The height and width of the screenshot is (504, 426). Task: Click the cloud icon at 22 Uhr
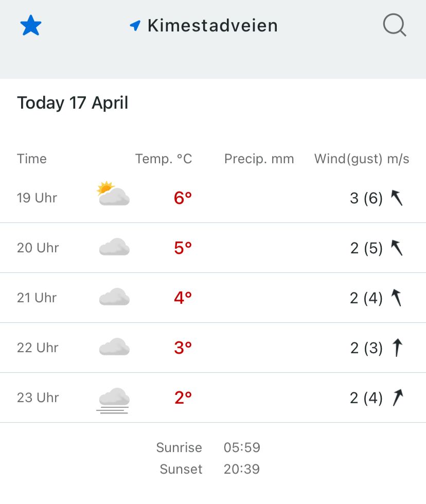tap(114, 346)
